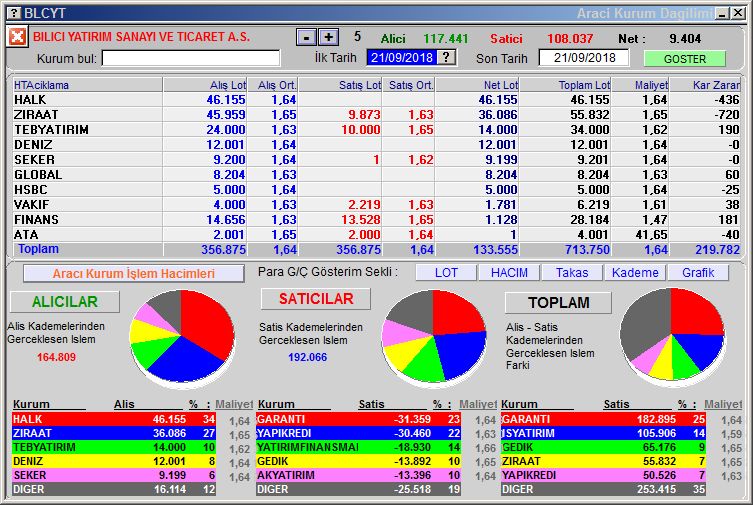Viewport: 753px width, 505px height.
Task: Click the Toplam pie chart
Action: click(672, 337)
